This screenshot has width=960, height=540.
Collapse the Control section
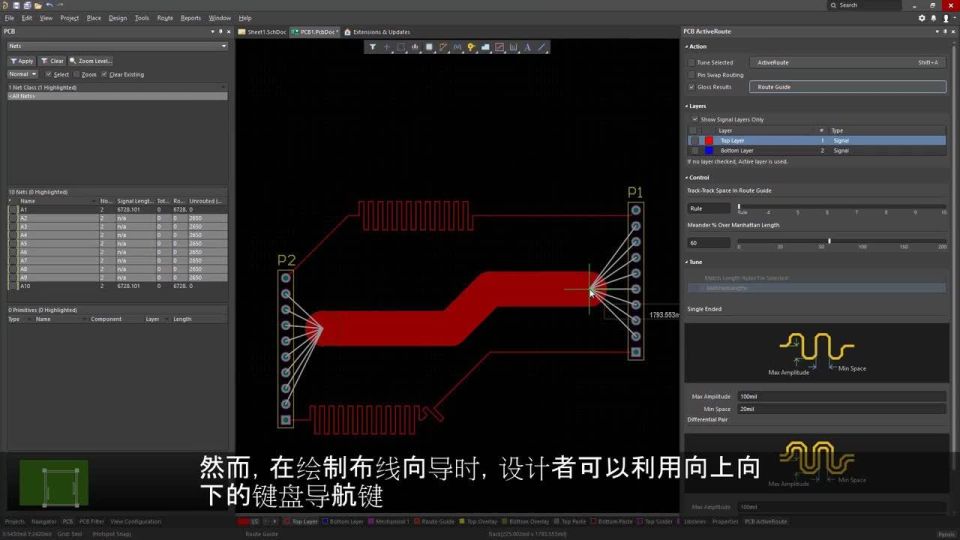[686, 178]
